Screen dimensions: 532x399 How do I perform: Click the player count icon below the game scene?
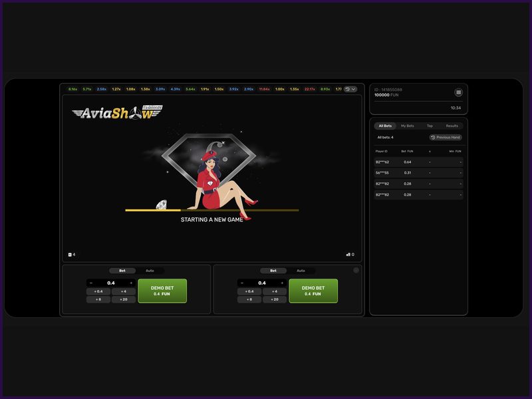[70, 253]
